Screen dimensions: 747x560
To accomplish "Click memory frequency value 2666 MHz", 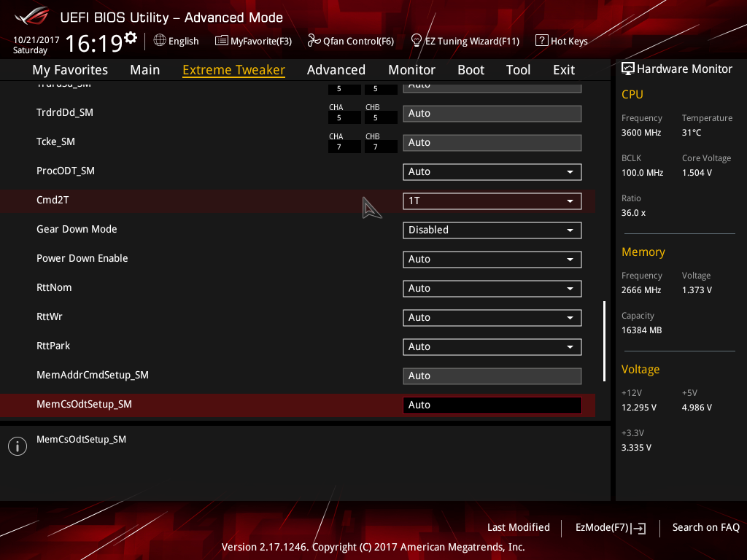I will click(x=641, y=290).
